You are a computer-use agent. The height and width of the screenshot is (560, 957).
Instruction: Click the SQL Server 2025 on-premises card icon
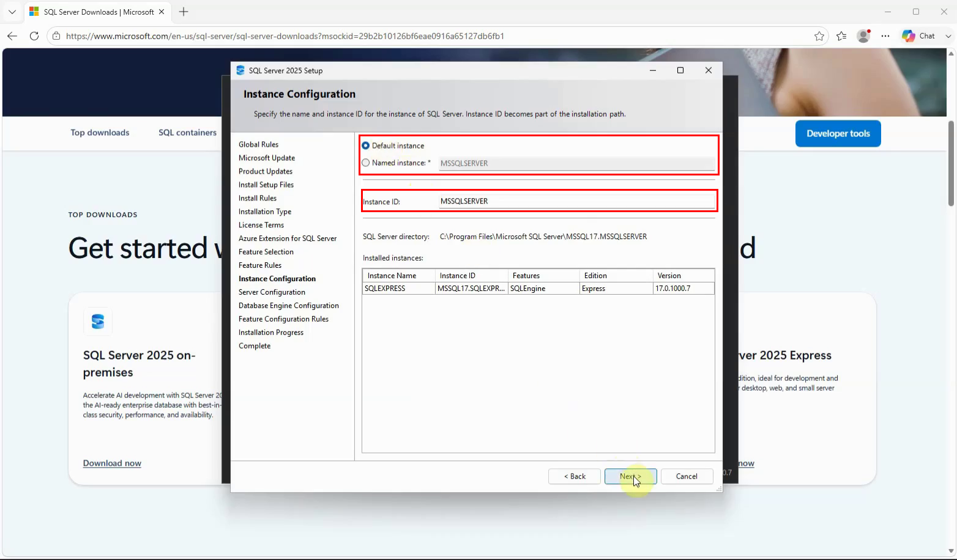coord(98,322)
